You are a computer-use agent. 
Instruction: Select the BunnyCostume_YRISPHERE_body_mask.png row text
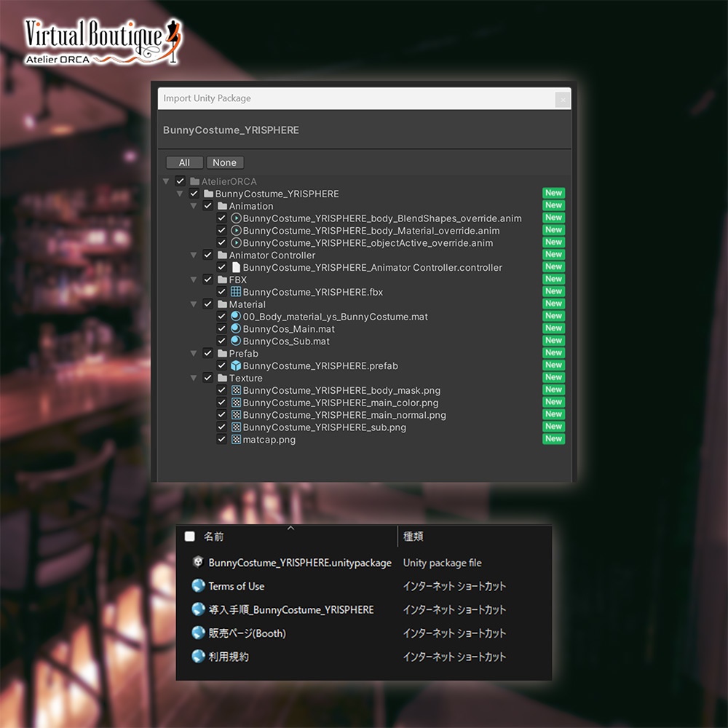click(341, 390)
